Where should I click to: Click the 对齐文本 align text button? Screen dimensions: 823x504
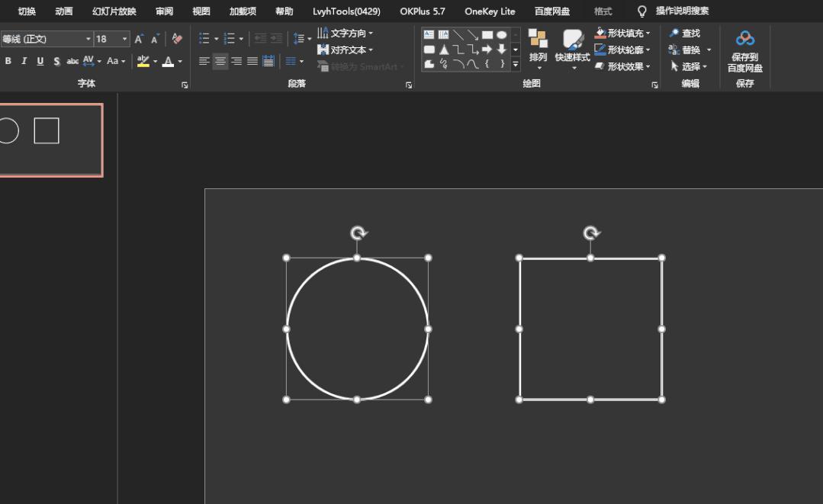pos(346,50)
